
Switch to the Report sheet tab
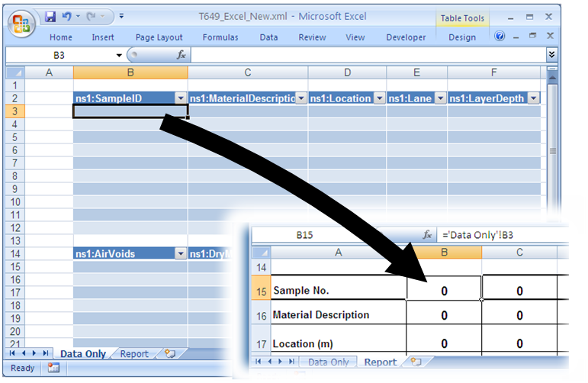click(x=134, y=354)
